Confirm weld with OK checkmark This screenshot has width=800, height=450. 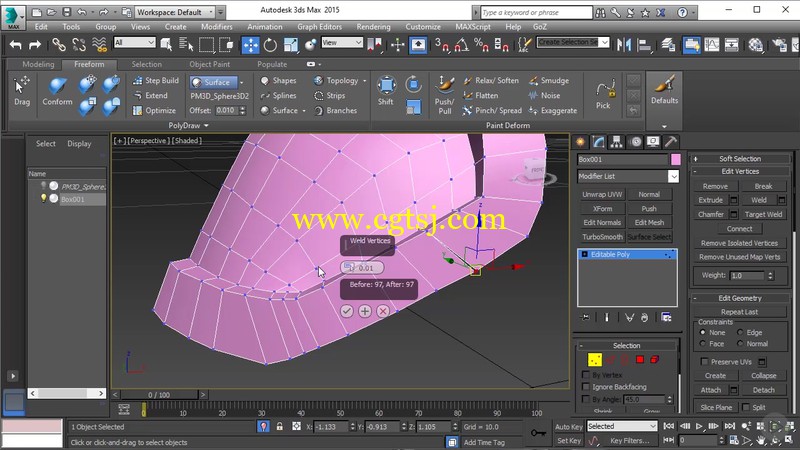346,311
